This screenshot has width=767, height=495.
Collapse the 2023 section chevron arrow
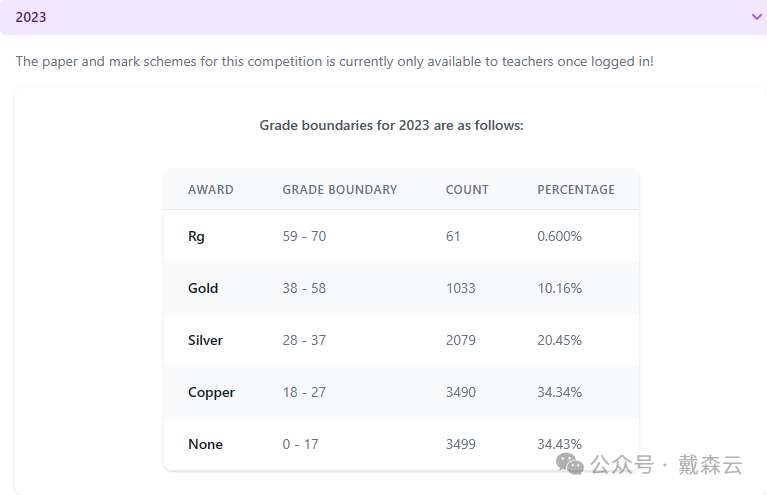coord(756,17)
